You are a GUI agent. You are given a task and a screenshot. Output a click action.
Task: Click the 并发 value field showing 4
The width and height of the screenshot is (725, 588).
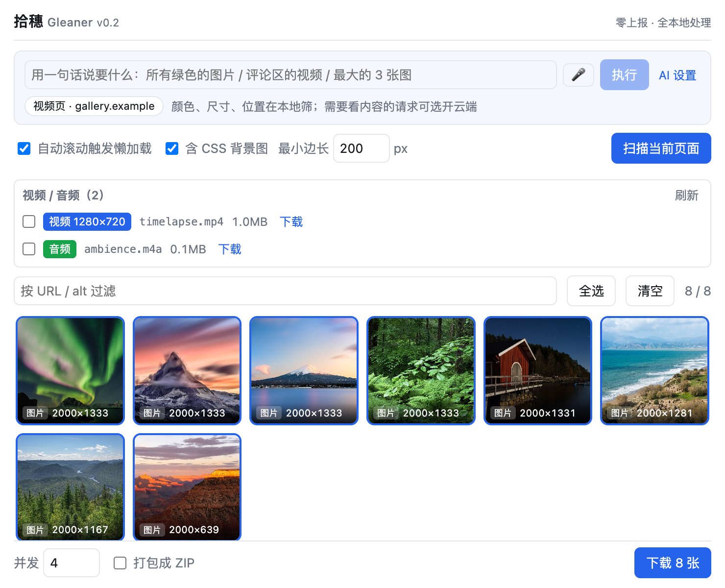point(72,563)
